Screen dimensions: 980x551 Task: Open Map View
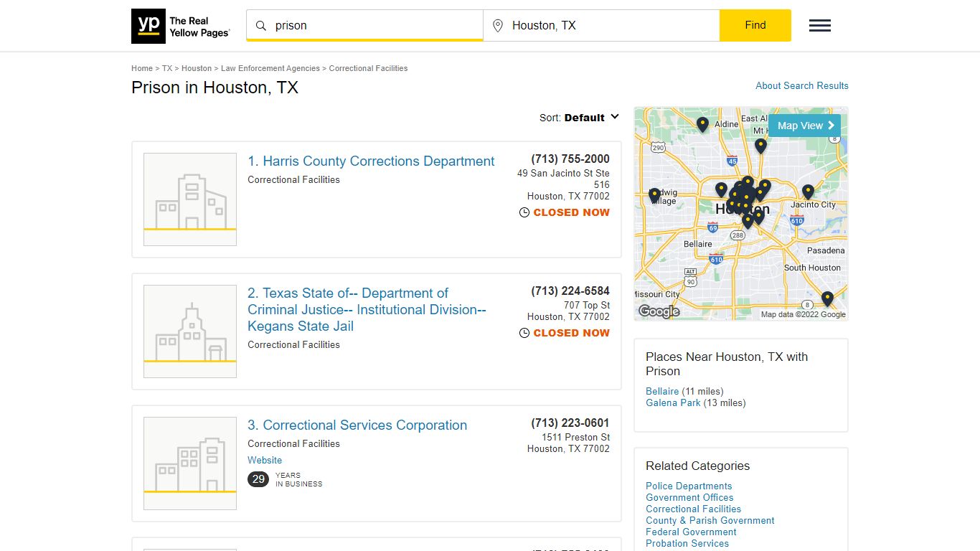tap(804, 126)
